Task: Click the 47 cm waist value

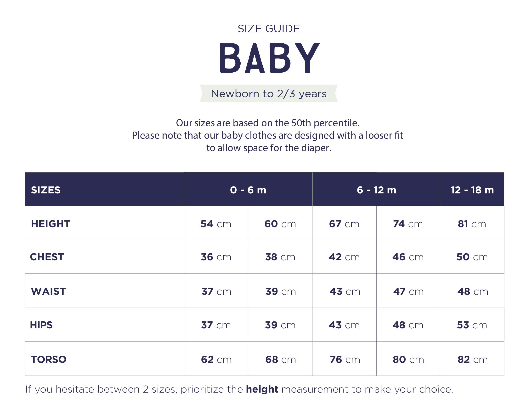Action: (408, 291)
